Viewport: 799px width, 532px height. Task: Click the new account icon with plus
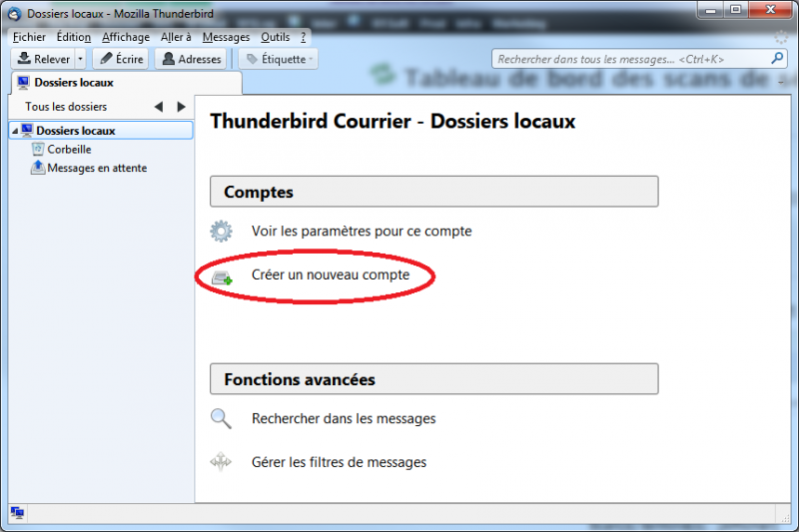[222, 277]
